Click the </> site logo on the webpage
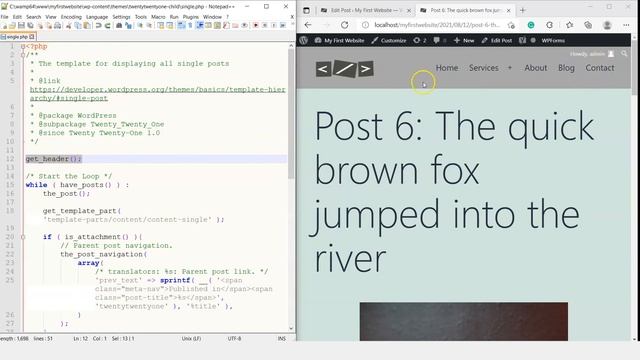The width and height of the screenshot is (640, 360). pyautogui.click(x=344, y=69)
